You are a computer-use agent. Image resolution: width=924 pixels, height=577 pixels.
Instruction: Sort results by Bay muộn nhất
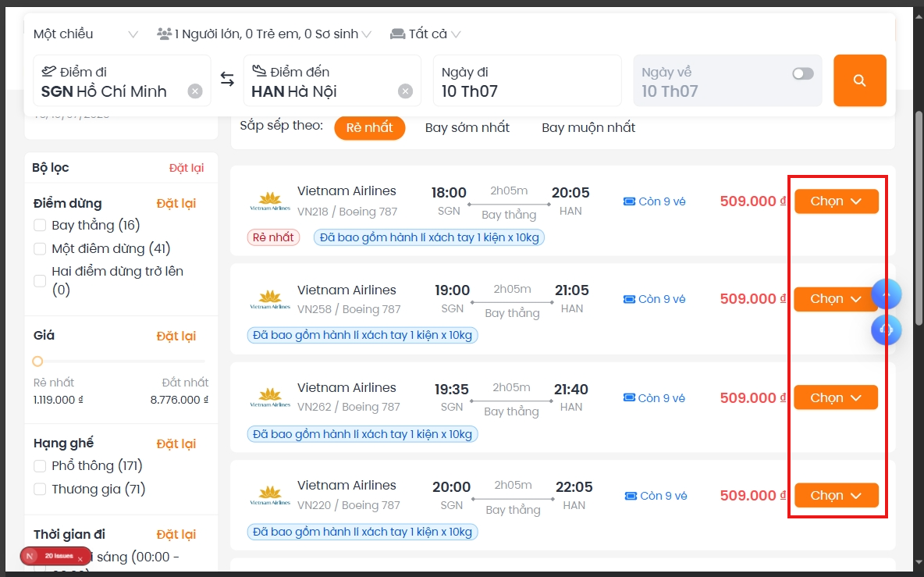coord(588,128)
